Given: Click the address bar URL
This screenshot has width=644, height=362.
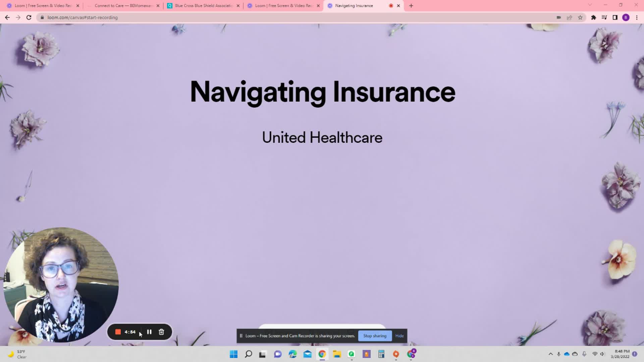Looking at the screenshot, I should click(x=83, y=17).
